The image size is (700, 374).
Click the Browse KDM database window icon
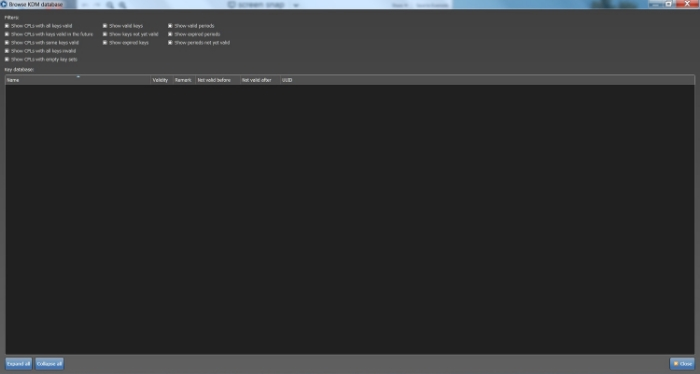coord(4,4)
